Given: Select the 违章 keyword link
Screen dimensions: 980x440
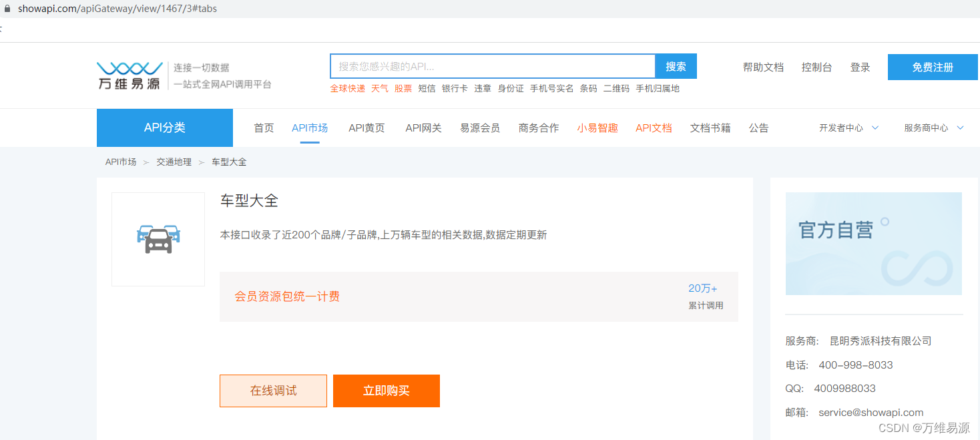Looking at the screenshot, I should coord(483,88).
